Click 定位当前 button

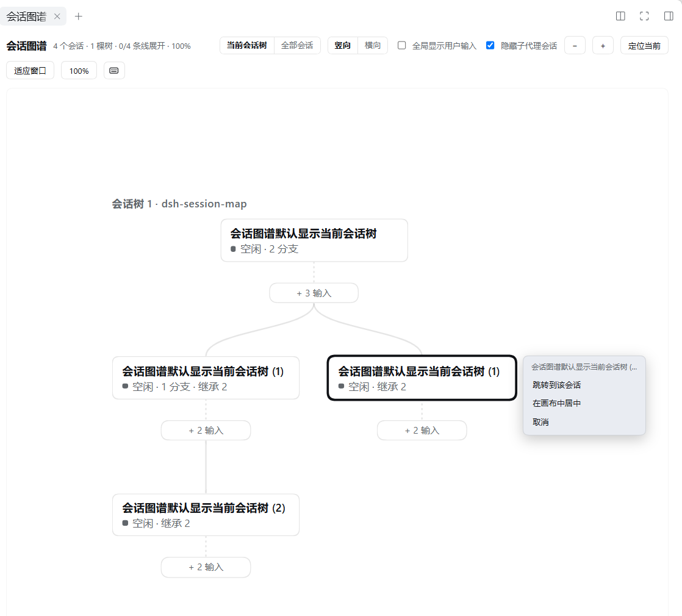tap(644, 46)
